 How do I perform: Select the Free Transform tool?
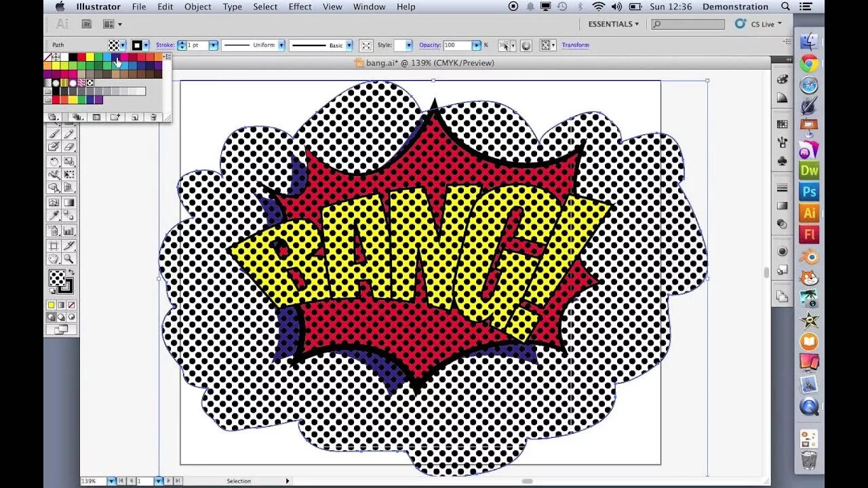click(69, 175)
